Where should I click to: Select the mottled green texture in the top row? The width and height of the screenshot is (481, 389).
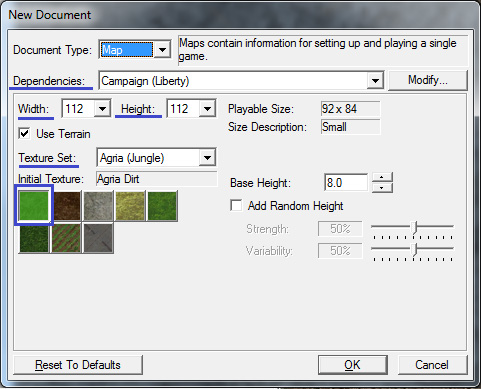pyautogui.click(x=162, y=206)
